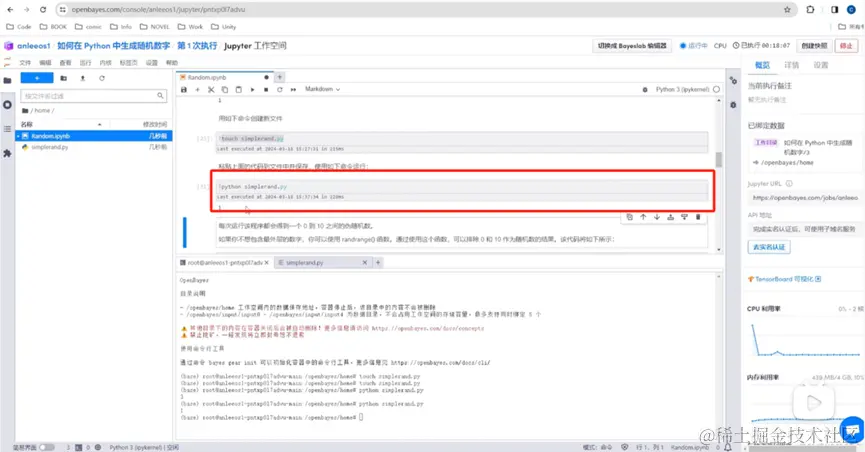Image resolution: width=865 pixels, height=452 pixels.
Task: Click the real-name verification button
Action: click(769, 247)
